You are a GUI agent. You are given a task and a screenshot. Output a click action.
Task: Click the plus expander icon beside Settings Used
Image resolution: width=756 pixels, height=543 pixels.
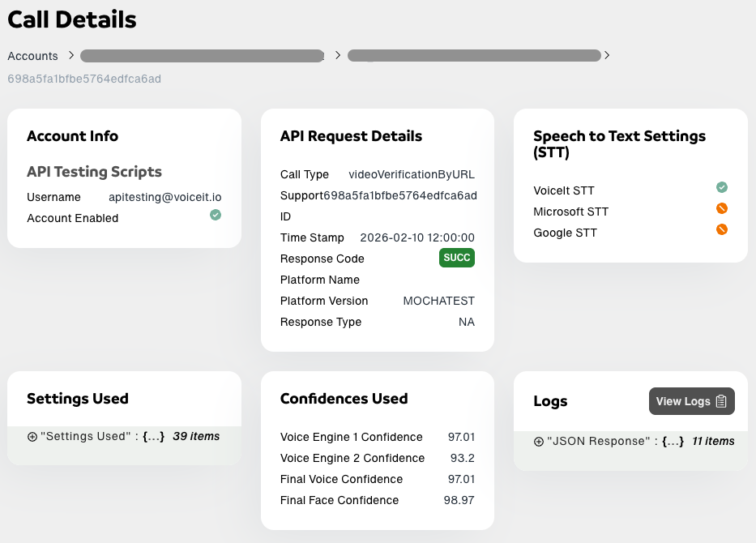(x=32, y=436)
